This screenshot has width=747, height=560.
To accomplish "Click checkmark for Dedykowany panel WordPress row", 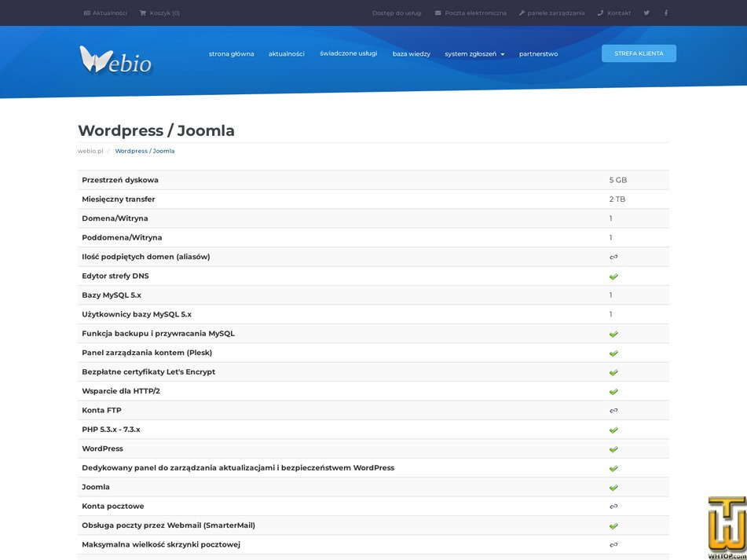I will pos(613,468).
